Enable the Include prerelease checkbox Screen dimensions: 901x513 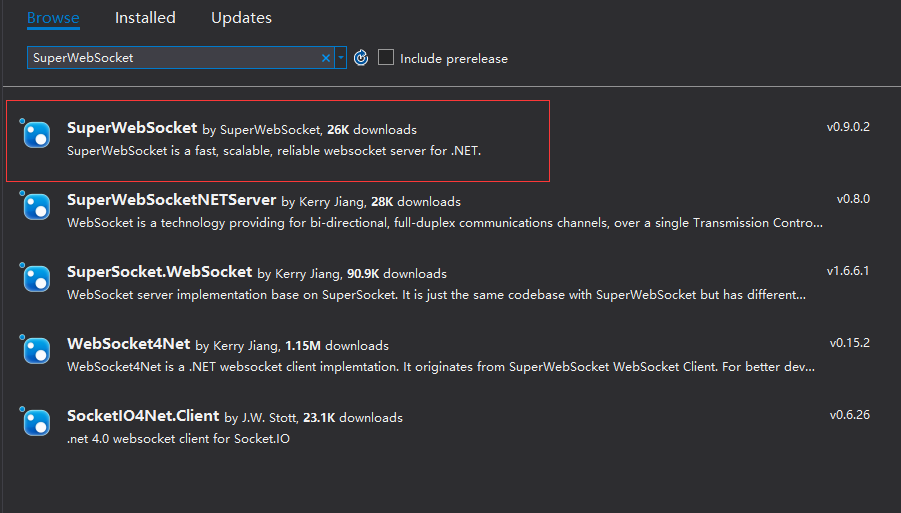point(386,57)
